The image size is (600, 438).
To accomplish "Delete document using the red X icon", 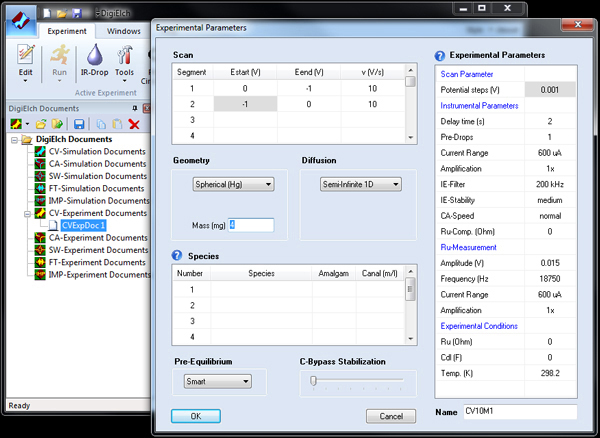I will click(x=134, y=123).
